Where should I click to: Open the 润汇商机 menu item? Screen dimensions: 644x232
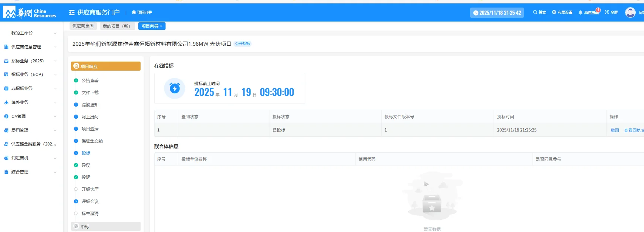31,158
